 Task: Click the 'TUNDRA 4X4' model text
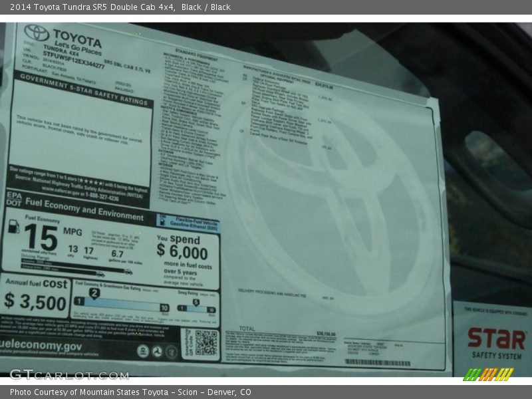pos(61,51)
